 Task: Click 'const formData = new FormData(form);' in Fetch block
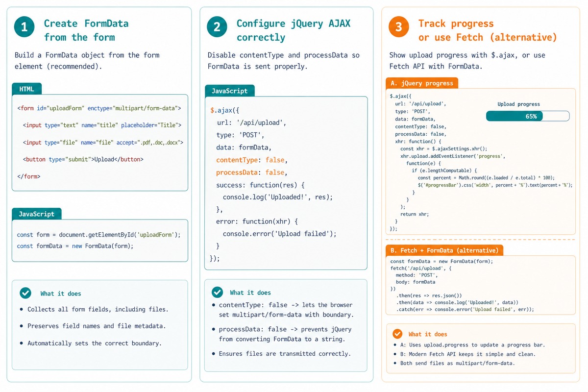pos(441,261)
